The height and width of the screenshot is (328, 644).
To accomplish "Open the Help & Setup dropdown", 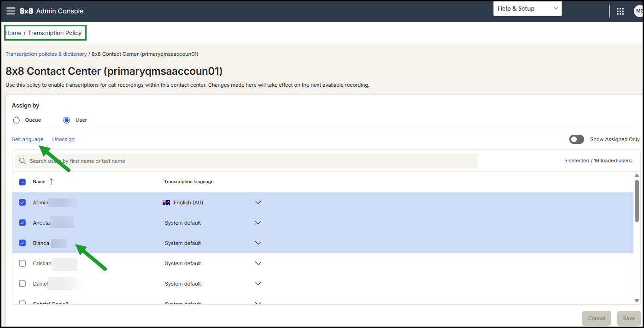I will click(527, 8).
